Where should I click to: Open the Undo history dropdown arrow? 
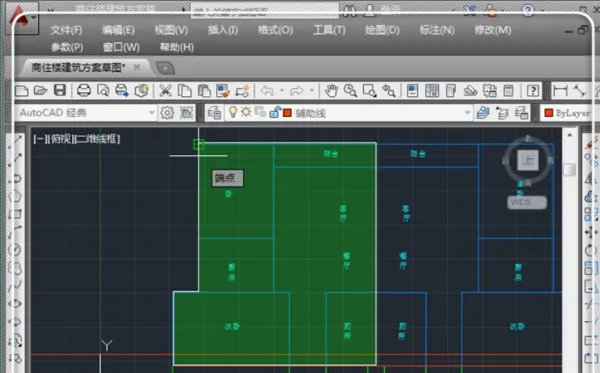click(282, 91)
